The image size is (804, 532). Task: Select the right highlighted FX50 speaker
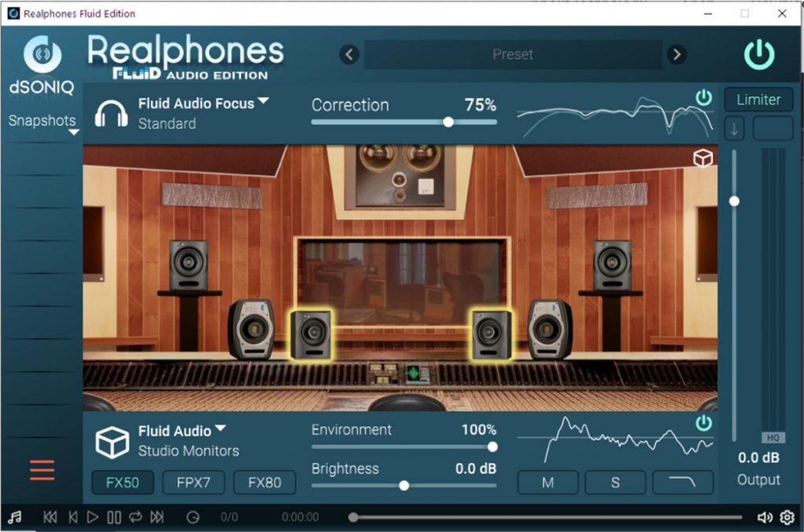pos(492,334)
